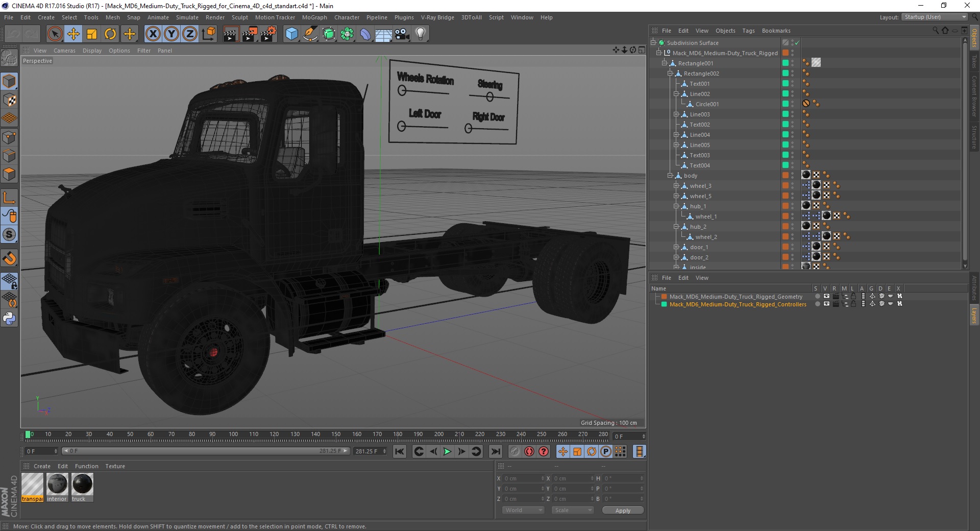Collapse the Subdivision Surface tree node
The height and width of the screenshot is (531, 980).
pos(653,43)
